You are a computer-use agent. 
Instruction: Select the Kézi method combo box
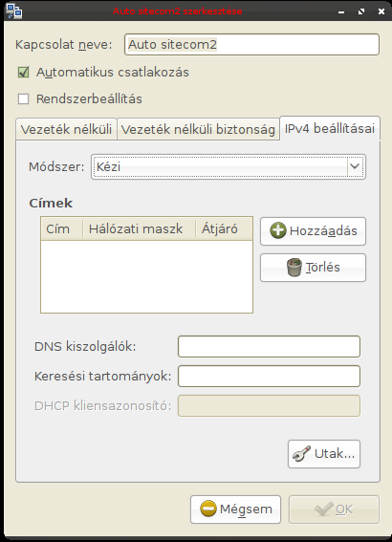click(x=229, y=166)
